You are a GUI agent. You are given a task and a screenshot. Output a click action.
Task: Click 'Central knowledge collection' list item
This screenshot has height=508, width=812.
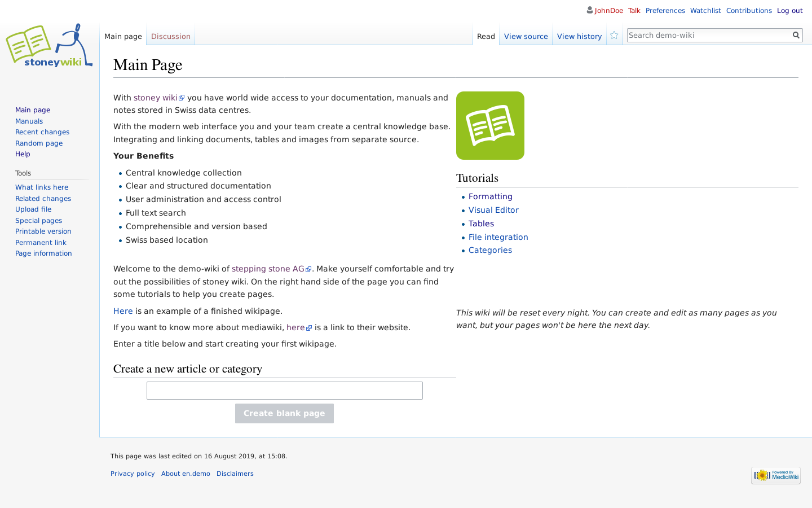point(184,173)
